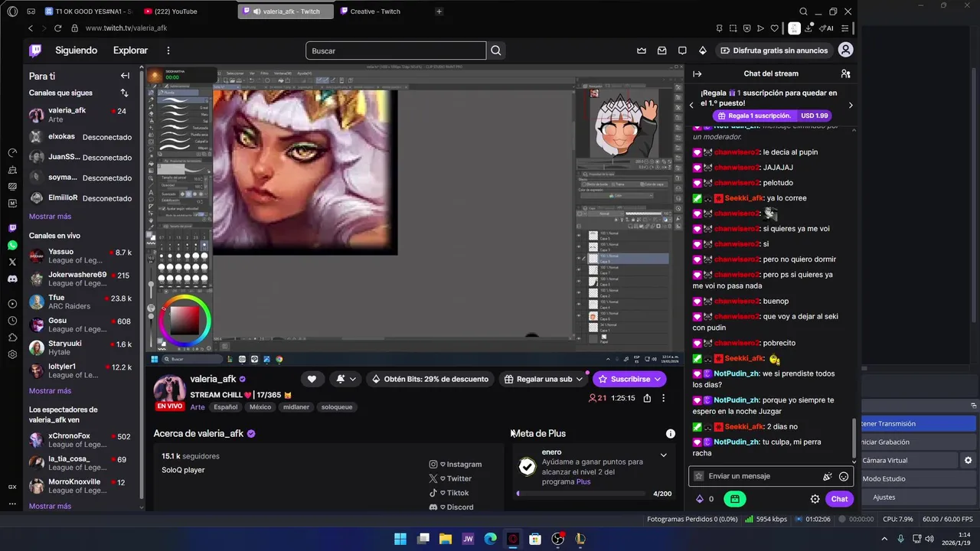The height and width of the screenshot is (551, 980).
Task: Open stream options three-dot menu
Action: pyautogui.click(x=664, y=398)
